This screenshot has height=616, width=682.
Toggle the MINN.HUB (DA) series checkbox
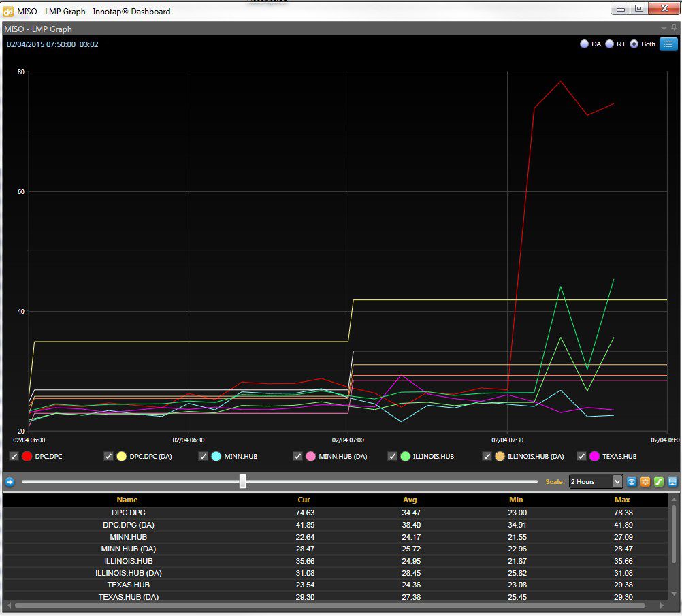(x=297, y=456)
